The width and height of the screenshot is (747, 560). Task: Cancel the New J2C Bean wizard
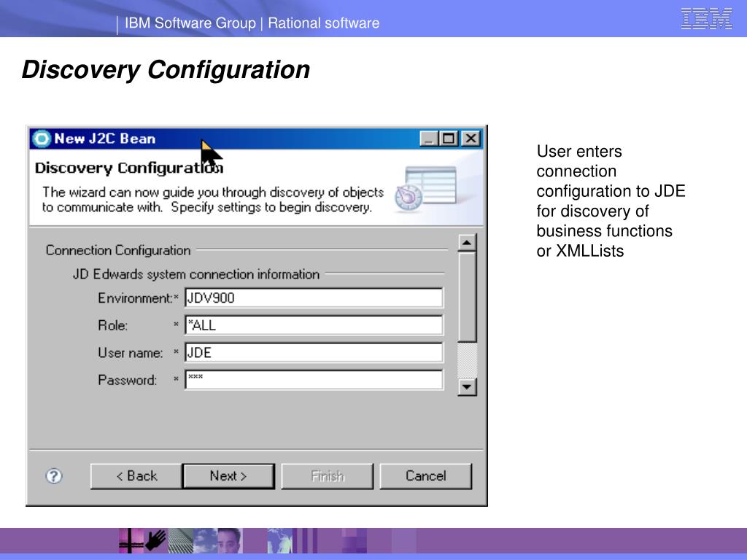425,476
